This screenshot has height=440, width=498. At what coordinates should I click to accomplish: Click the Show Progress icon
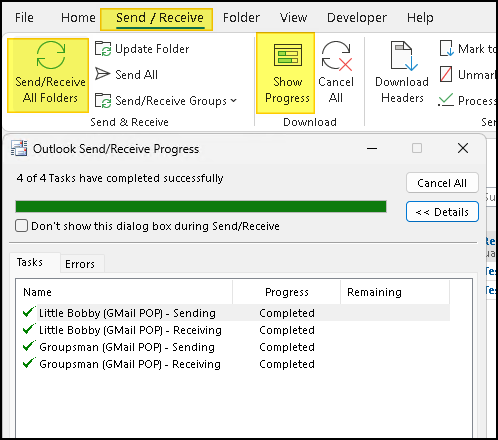288,55
